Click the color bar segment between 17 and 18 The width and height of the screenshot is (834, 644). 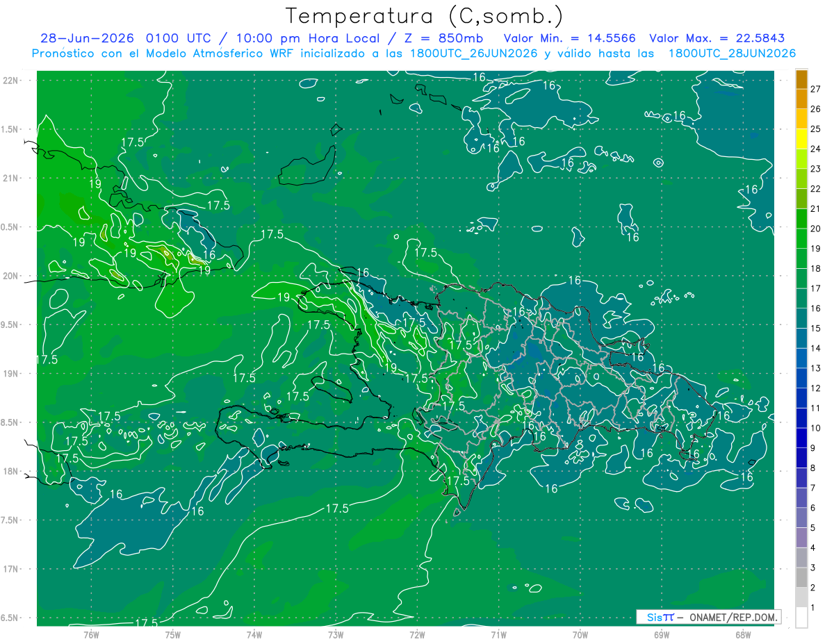(801, 278)
